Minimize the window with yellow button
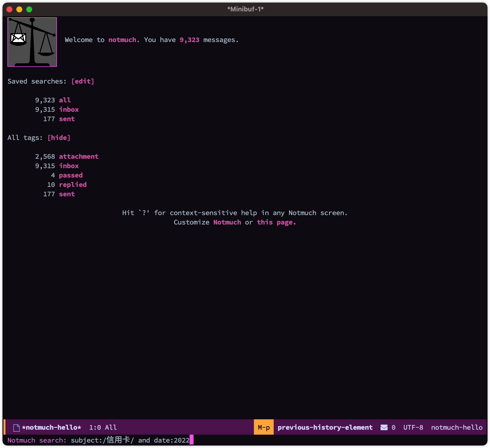This screenshot has height=448, width=490. [x=19, y=9]
